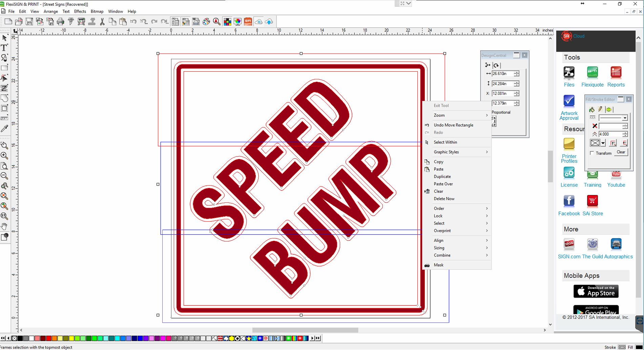The height and width of the screenshot is (350, 644).
Task: Click the Zoom Out magnifier tool
Action: (4, 176)
